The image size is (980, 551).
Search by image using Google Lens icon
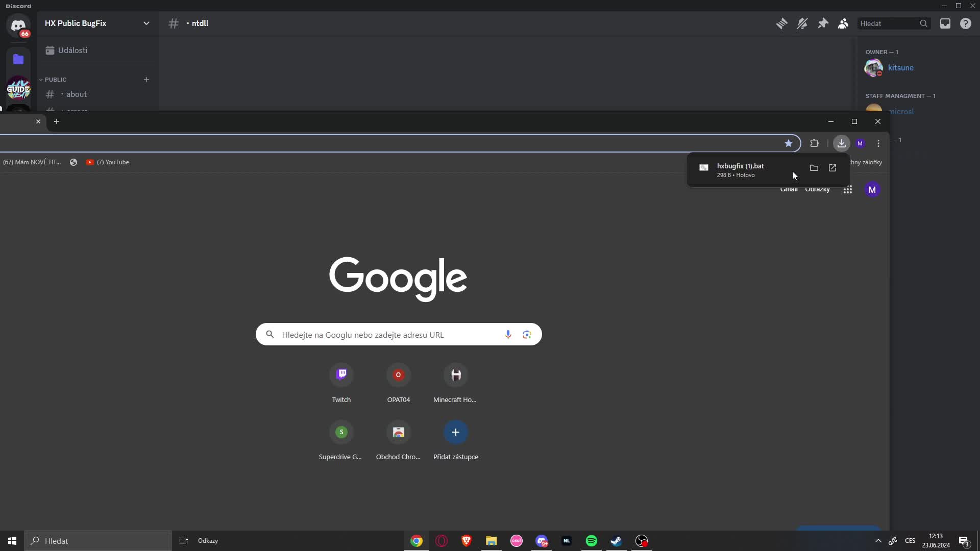[527, 334]
